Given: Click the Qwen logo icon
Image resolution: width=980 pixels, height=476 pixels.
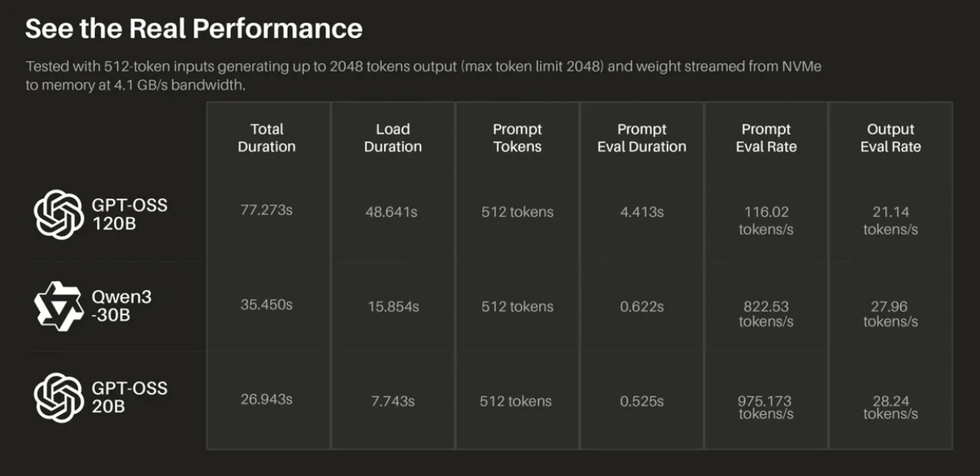Looking at the screenshot, I should [59, 306].
